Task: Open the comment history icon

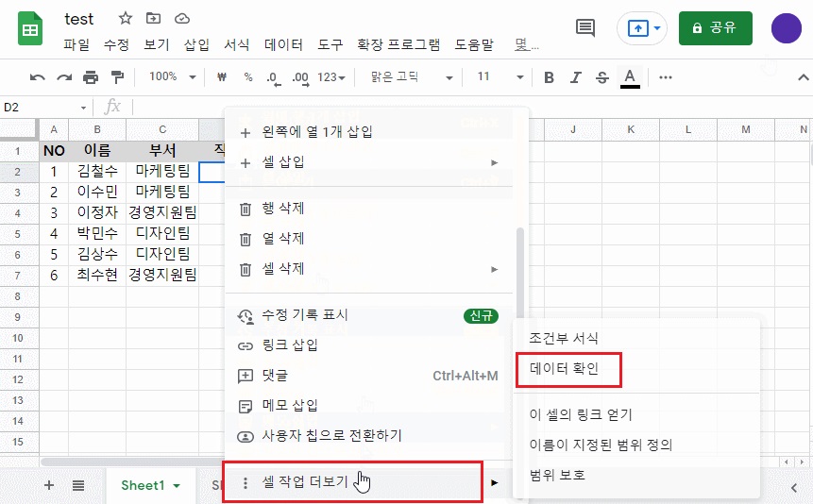Action: [585, 27]
